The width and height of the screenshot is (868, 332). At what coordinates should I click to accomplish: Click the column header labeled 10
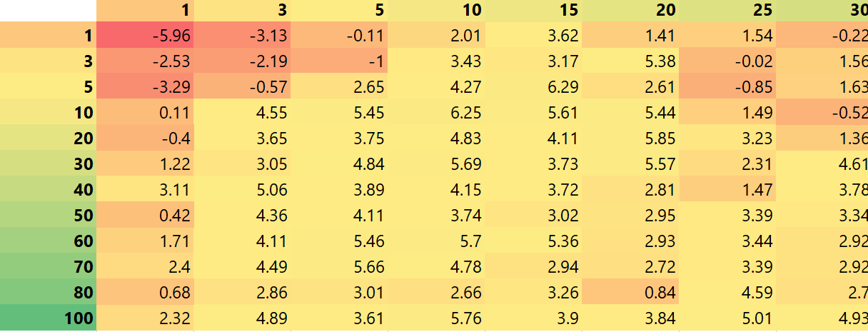tap(436, 10)
